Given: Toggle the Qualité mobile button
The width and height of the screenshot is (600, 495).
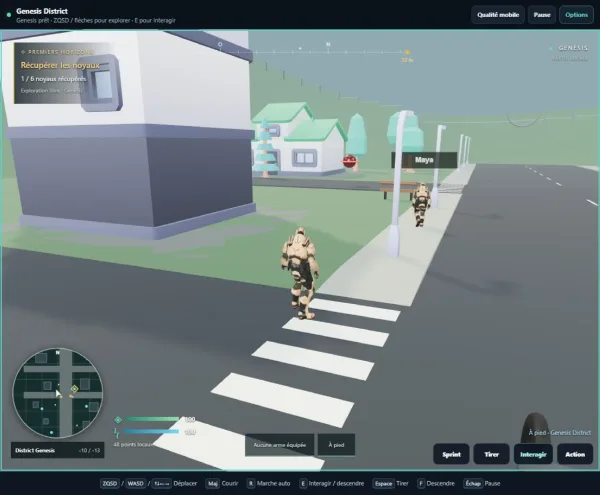Looking at the screenshot, I should pos(497,15).
